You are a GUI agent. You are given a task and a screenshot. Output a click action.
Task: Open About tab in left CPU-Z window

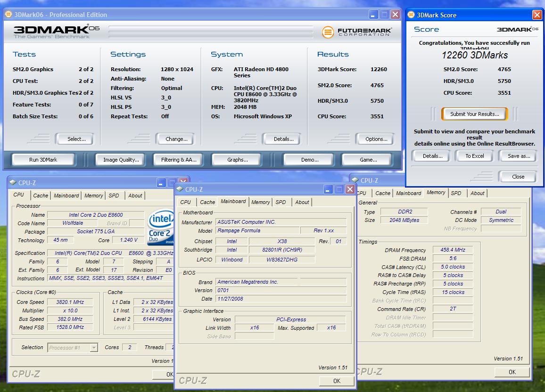pyautogui.click(x=135, y=196)
